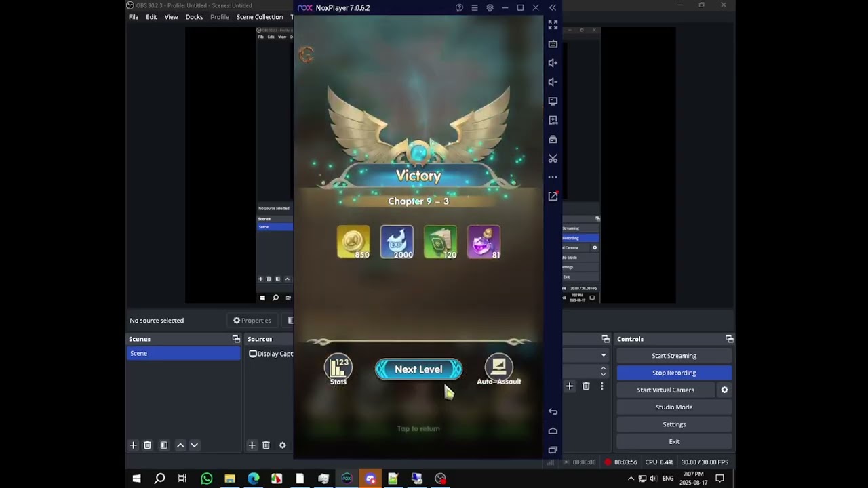868x488 pixels.
Task: Add transition with plus button
Action: (x=570, y=386)
